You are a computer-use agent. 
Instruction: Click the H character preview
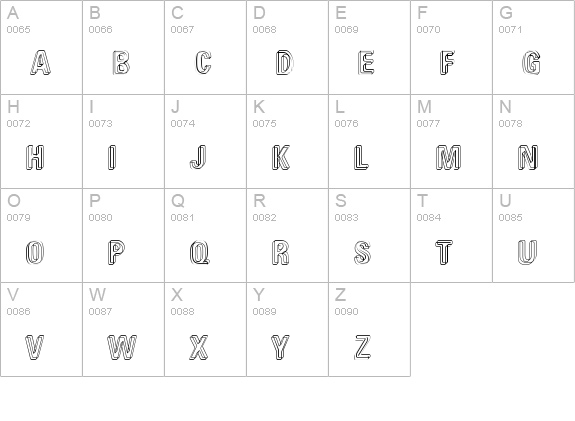coord(35,157)
